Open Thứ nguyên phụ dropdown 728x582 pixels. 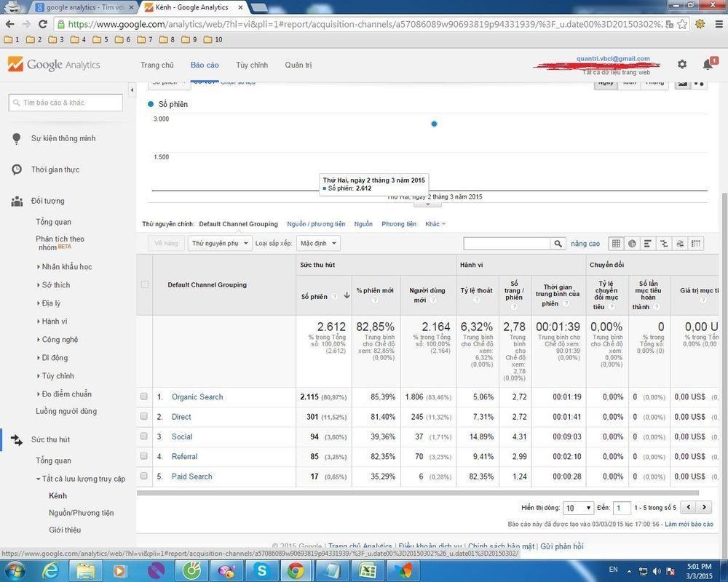pos(220,243)
